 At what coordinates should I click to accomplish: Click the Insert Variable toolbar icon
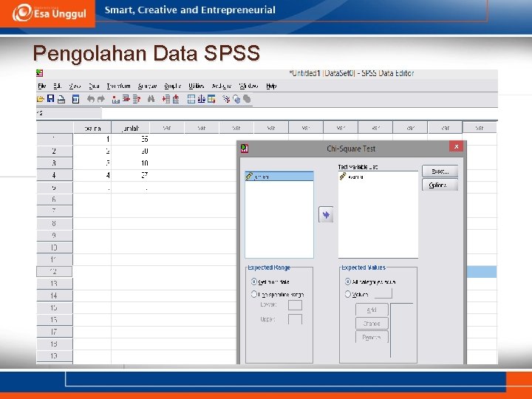click(176, 99)
